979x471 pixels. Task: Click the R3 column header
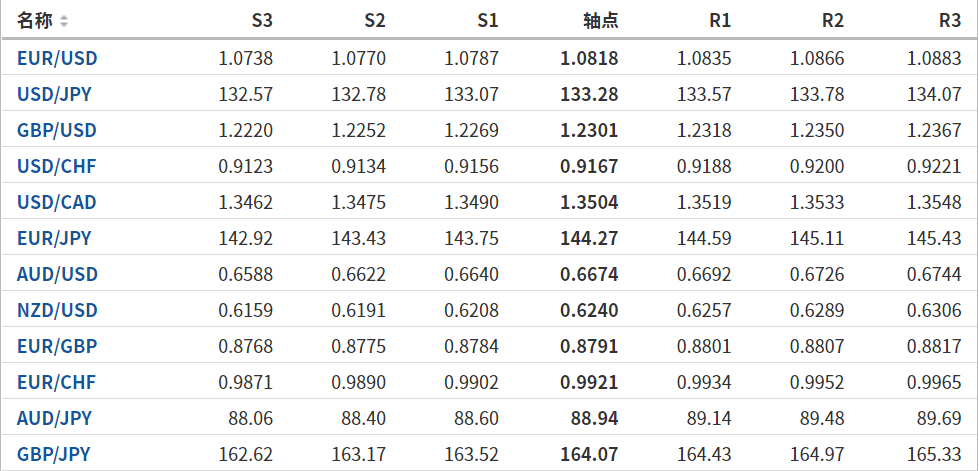pyautogui.click(x=950, y=21)
